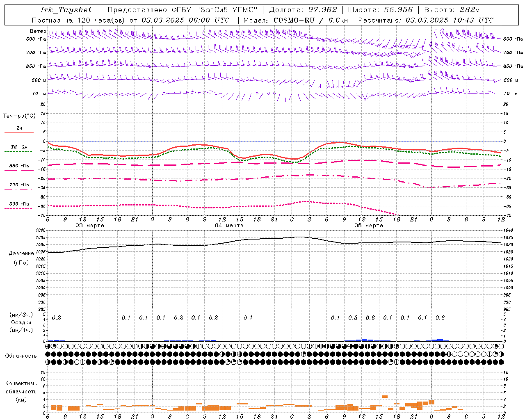Click the 0.3 precipitation amount value

point(353,317)
